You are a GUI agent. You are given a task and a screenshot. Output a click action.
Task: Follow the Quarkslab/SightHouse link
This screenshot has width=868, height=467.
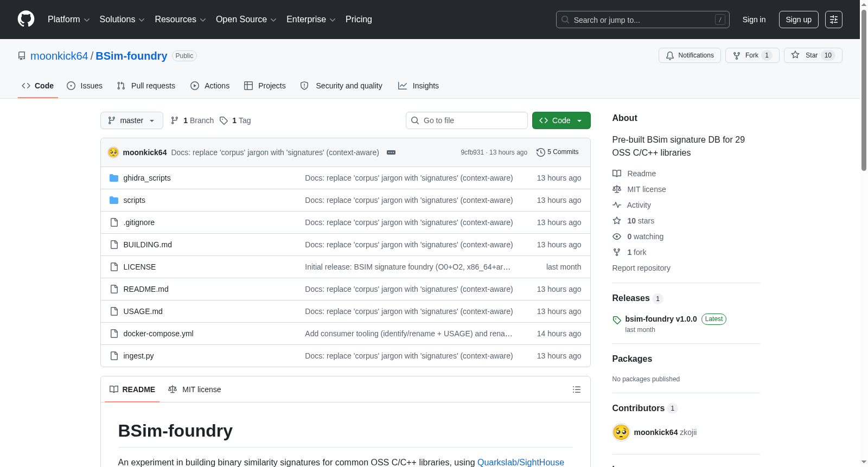click(x=521, y=462)
